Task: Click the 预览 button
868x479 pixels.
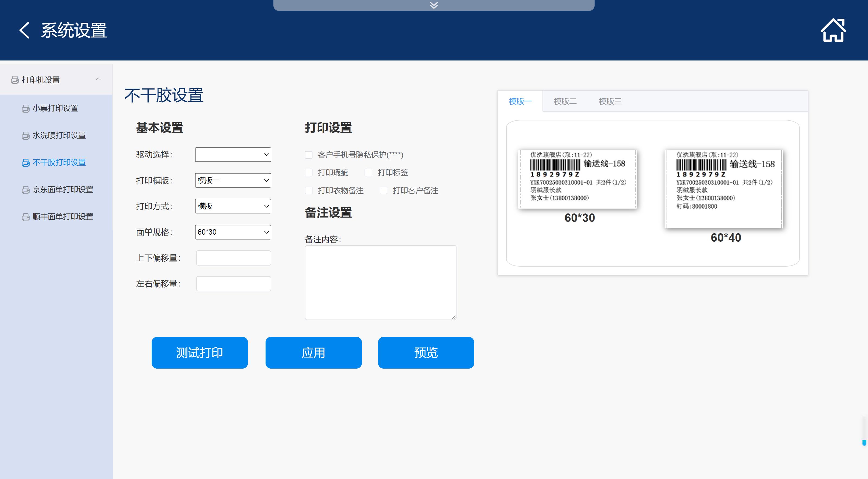Action: point(426,353)
